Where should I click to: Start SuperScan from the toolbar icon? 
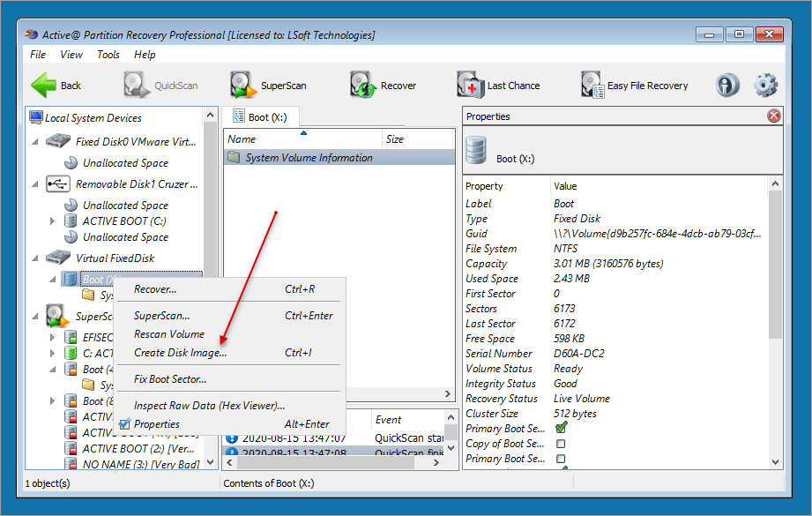[x=242, y=85]
